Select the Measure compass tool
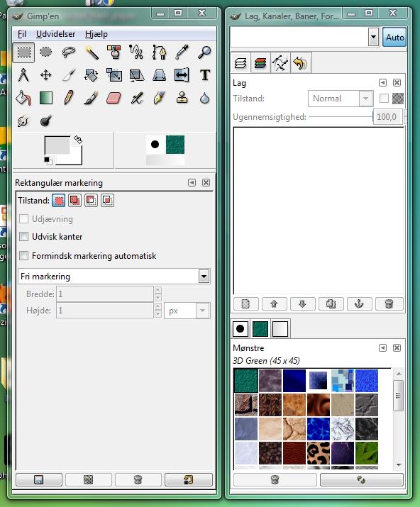Image resolution: width=420 pixels, height=507 pixels. tap(23, 75)
